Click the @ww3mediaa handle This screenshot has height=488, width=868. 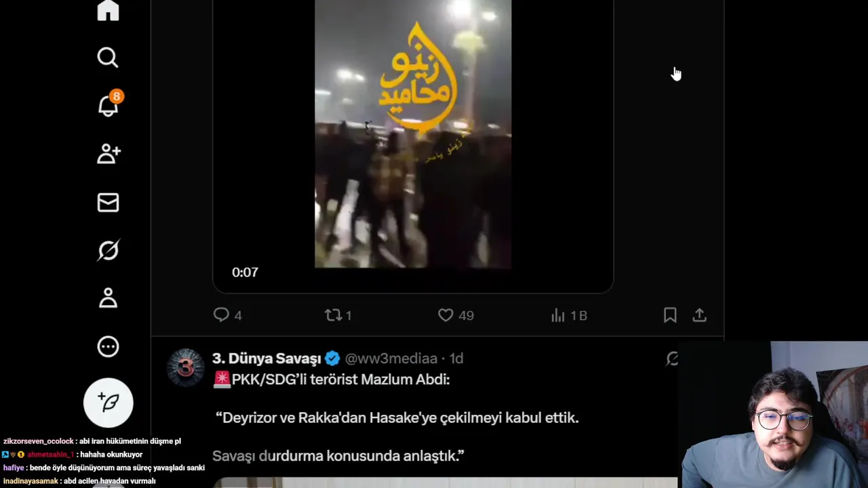(391, 359)
